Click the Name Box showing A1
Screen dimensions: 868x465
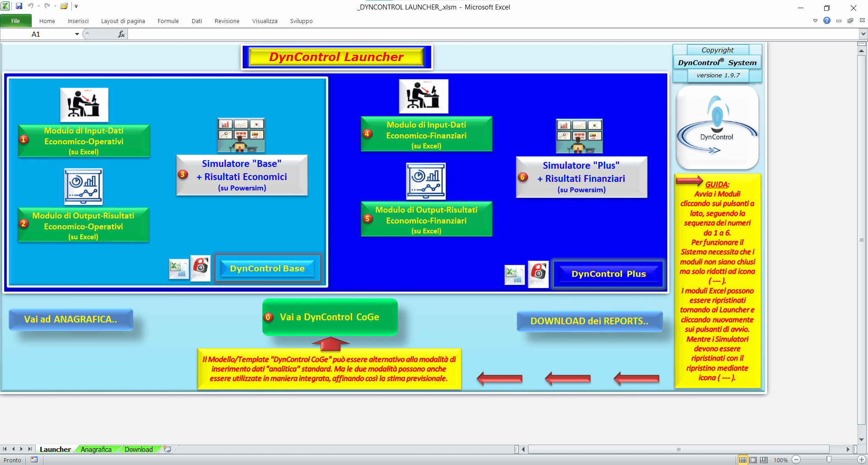pos(37,34)
